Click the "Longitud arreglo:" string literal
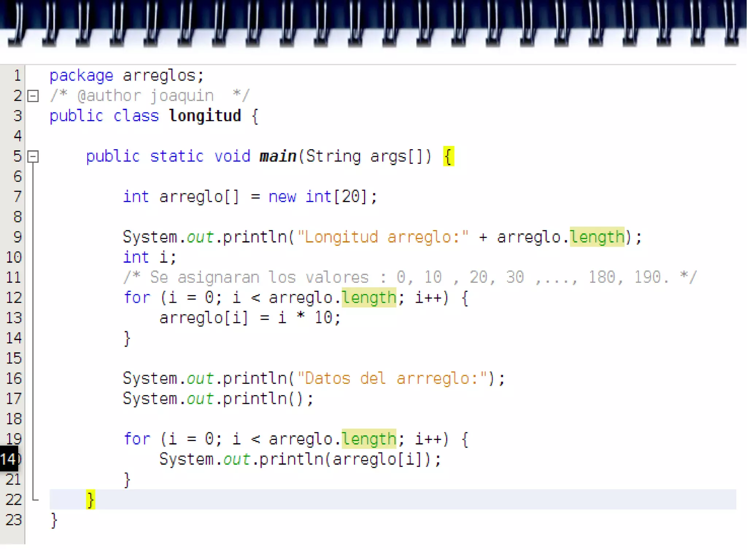Viewport: 747px width, 560px height. point(383,237)
